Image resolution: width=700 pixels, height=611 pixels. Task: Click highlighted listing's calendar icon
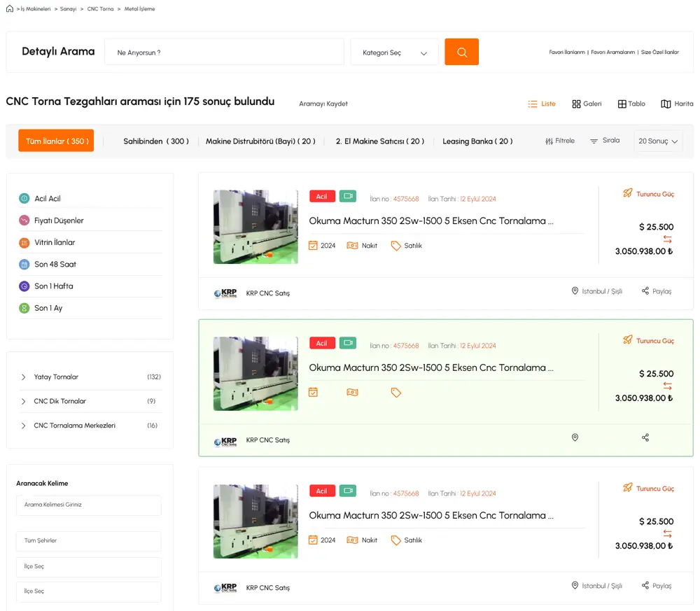[313, 393]
